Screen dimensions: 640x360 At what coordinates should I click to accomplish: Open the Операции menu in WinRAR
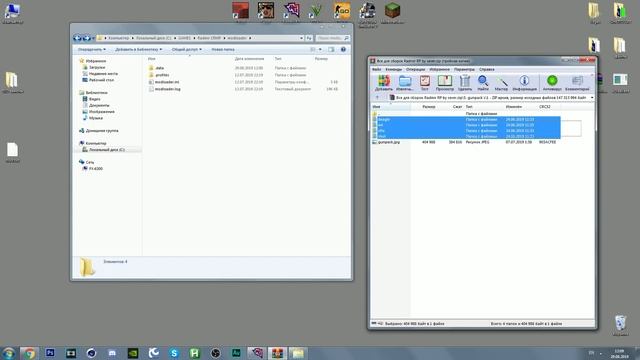coord(416,69)
